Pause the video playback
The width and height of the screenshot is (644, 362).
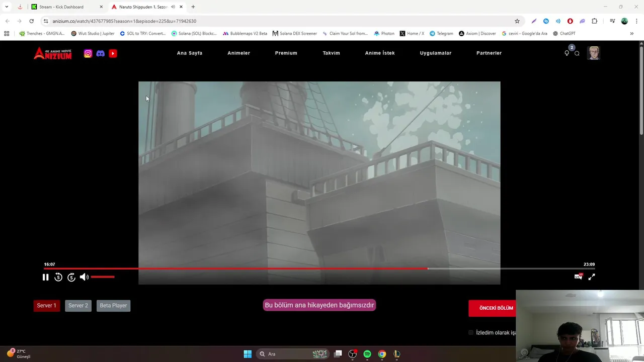pos(45,277)
